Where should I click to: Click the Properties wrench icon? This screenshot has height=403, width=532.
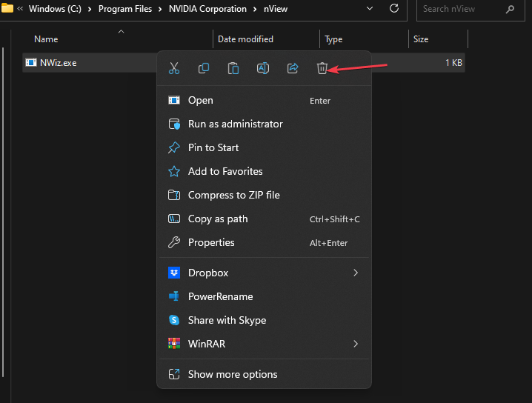click(x=174, y=242)
